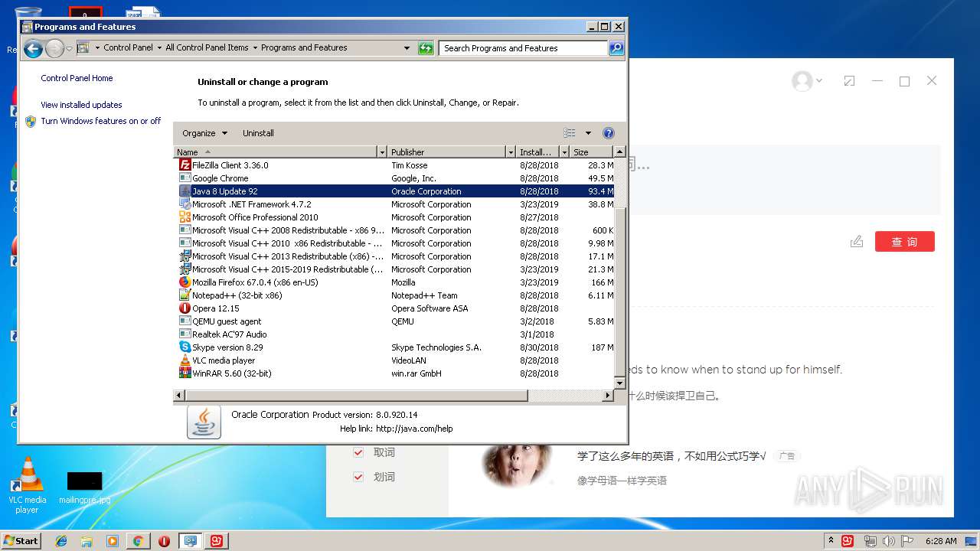Toggle the 划词 checkbox
980x551 pixels.
(x=358, y=477)
